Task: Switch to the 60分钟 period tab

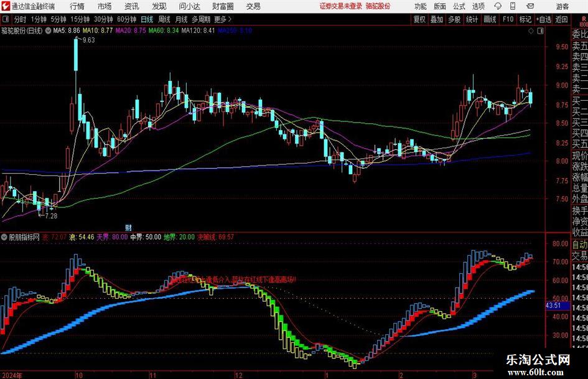Action: (x=127, y=19)
